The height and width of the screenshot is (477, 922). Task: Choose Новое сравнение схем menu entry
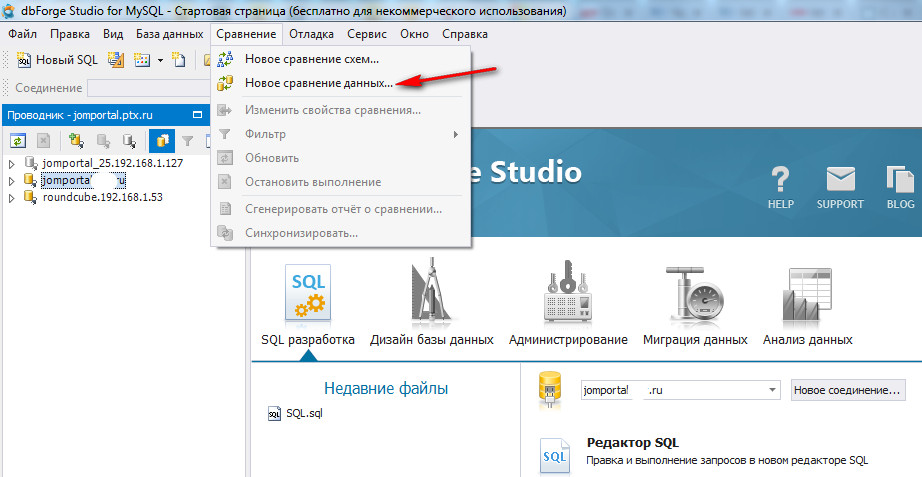340,59
